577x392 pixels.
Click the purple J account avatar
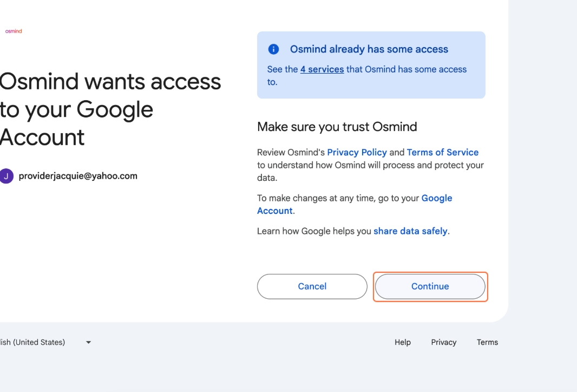[x=6, y=176]
